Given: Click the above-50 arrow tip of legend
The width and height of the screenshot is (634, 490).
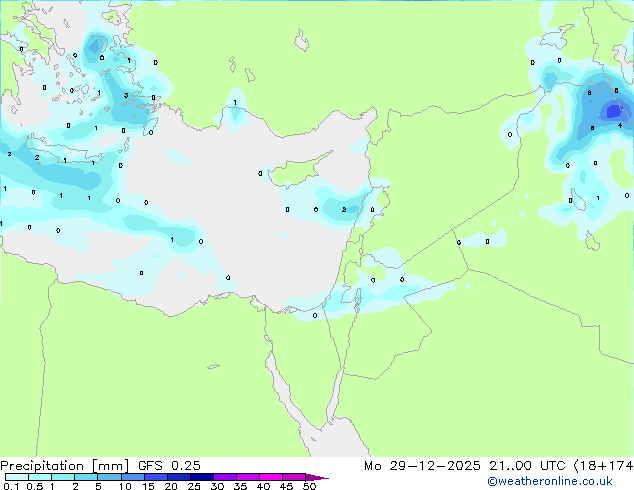Looking at the screenshot, I should (317, 477).
